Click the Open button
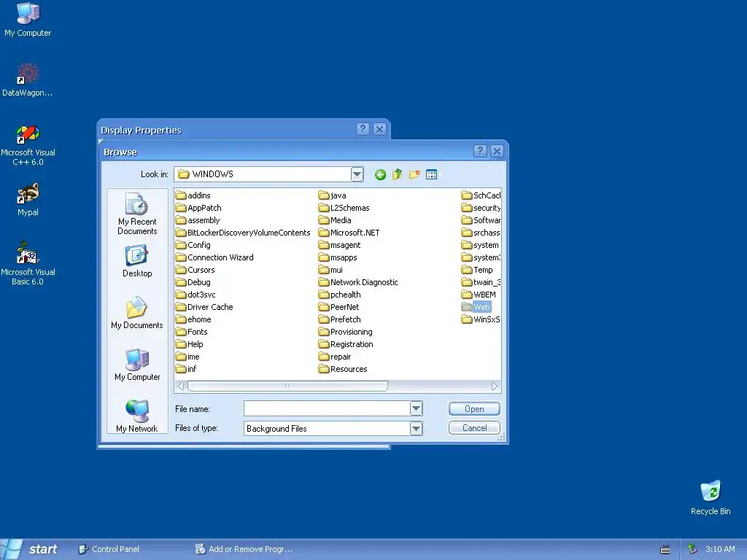This screenshot has width=747, height=560. (x=474, y=408)
